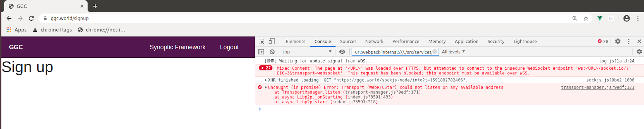The height and width of the screenshot is (129, 644).
Task: Go forward to next page
Action: coord(20,18)
